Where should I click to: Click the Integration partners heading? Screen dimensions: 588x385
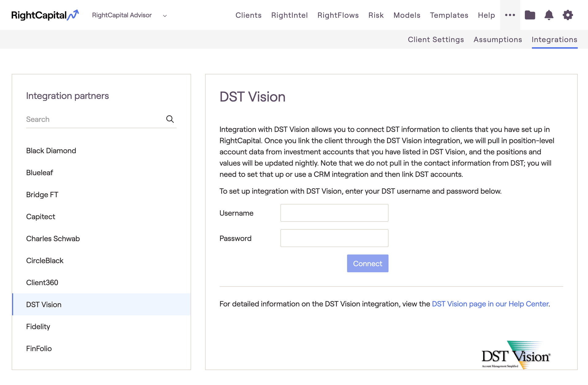pyautogui.click(x=67, y=96)
